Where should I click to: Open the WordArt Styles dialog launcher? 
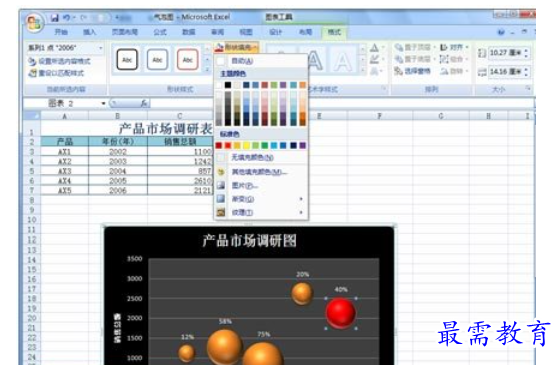(384, 88)
